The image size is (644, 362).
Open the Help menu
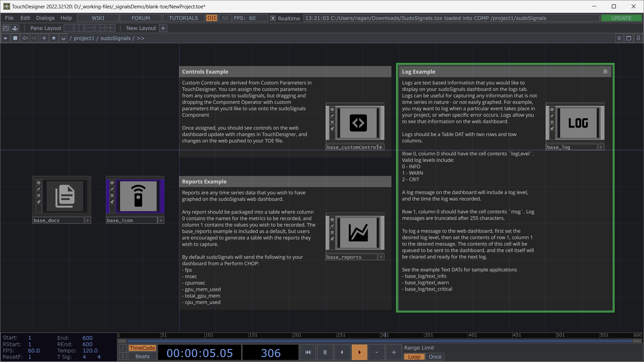click(x=66, y=18)
